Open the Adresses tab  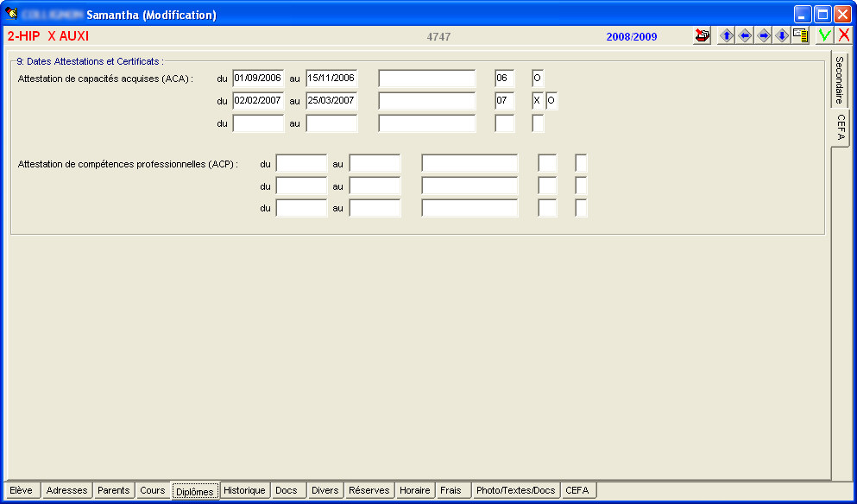click(66, 490)
